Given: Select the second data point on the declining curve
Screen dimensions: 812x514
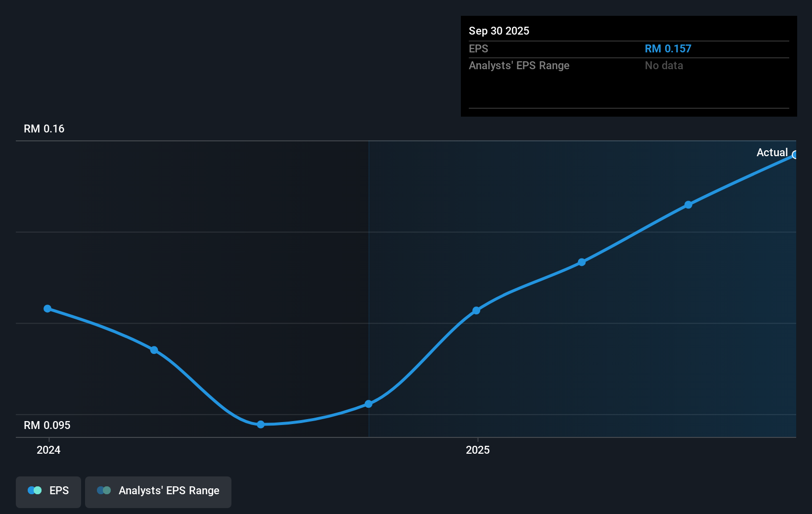Looking at the screenshot, I should [x=154, y=350].
